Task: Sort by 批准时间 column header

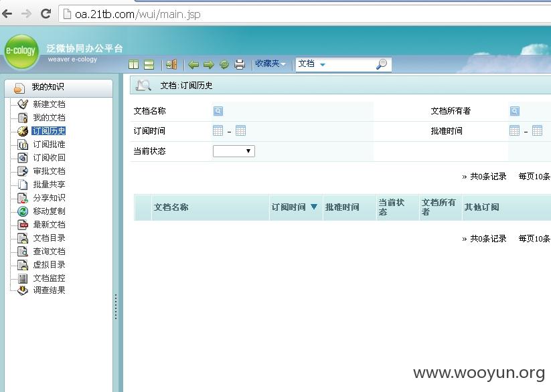Action: (342, 207)
